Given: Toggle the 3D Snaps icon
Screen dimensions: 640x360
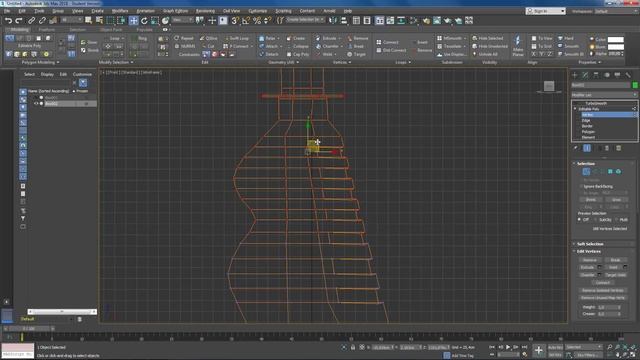Looking at the screenshot, I should click(235, 20).
